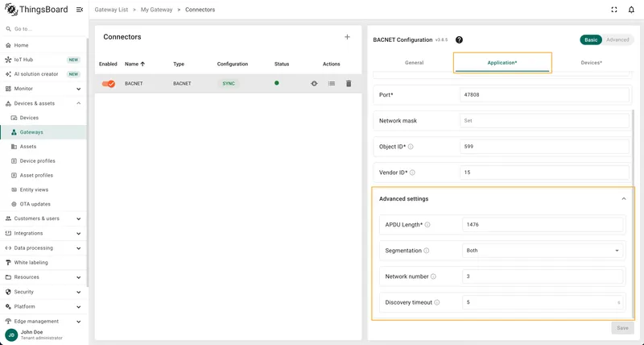The height and width of the screenshot is (345, 644).
Task: Click the Vendor ID input field
Action: [x=544, y=172]
